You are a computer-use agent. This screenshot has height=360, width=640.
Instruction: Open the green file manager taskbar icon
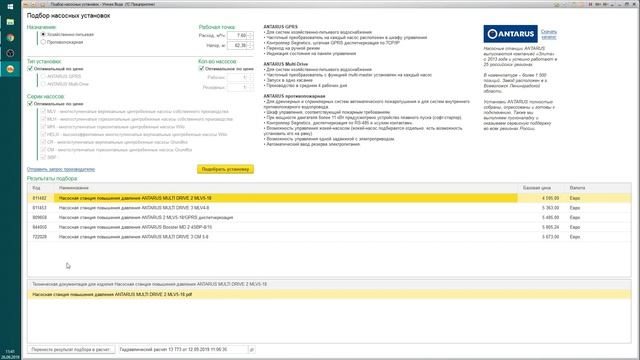[x=10, y=22]
